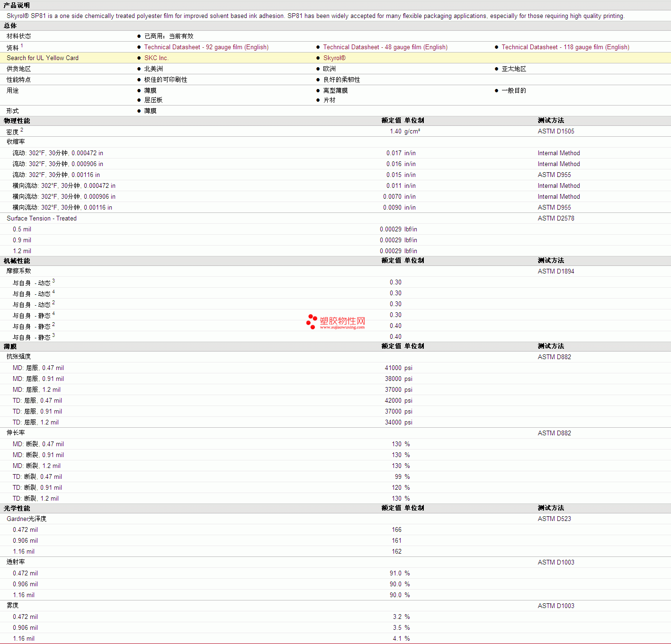Click the shrinkage value 0.0090
This screenshot has height=644, width=671.
(393, 207)
